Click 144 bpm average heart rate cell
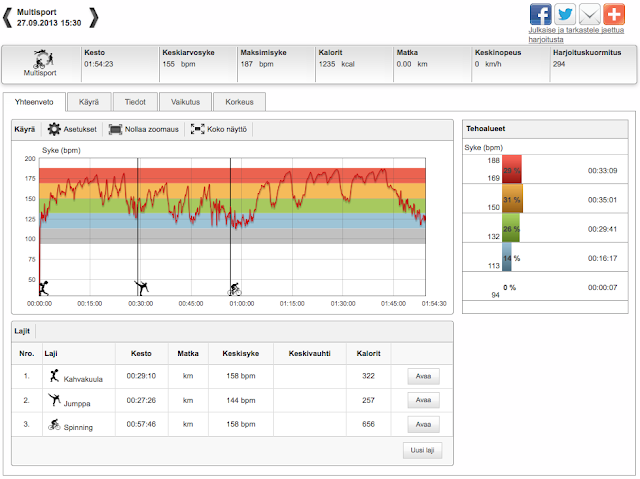Viewport: 640px width, 479px height. [x=241, y=400]
